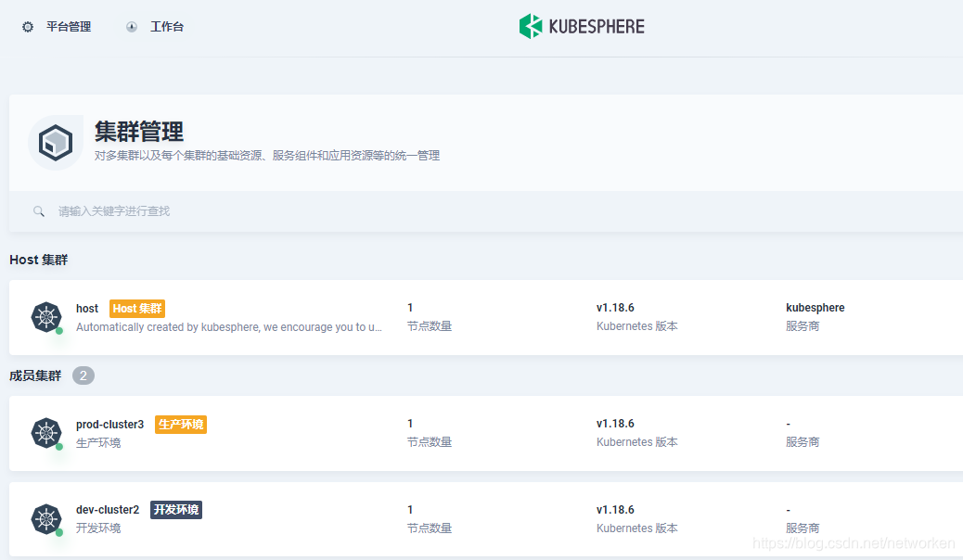Click the KubeSphere logo
This screenshot has height=560, width=963.
tap(582, 26)
